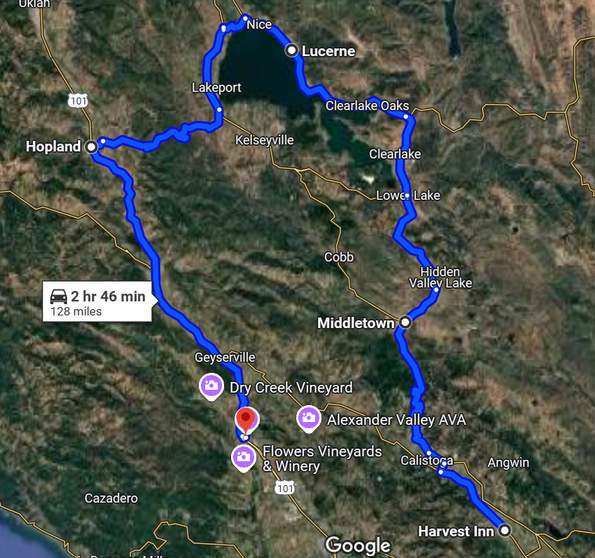
Task: Click the Hopland waypoint circle
Action: pos(91,147)
